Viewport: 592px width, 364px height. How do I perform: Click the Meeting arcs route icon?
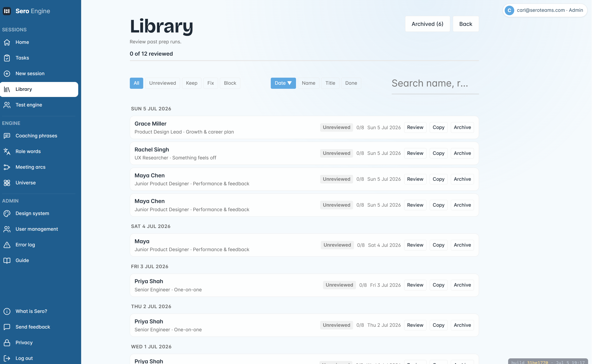pos(7,167)
